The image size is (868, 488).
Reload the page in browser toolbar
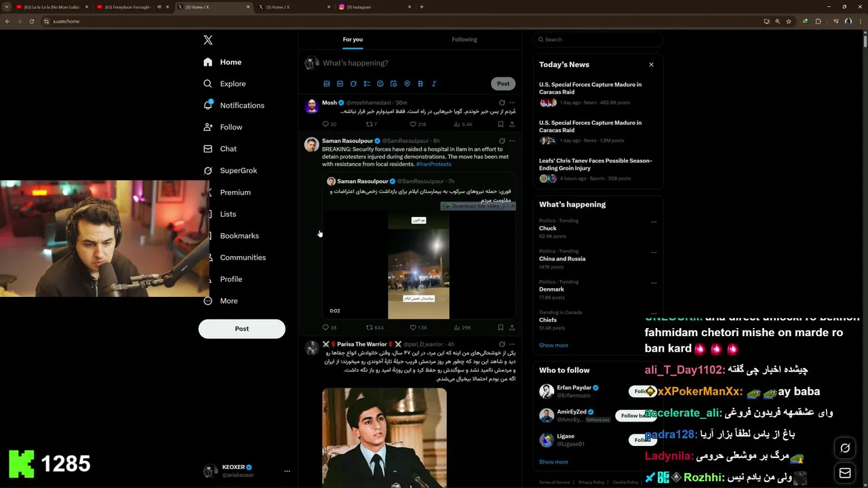point(31,21)
